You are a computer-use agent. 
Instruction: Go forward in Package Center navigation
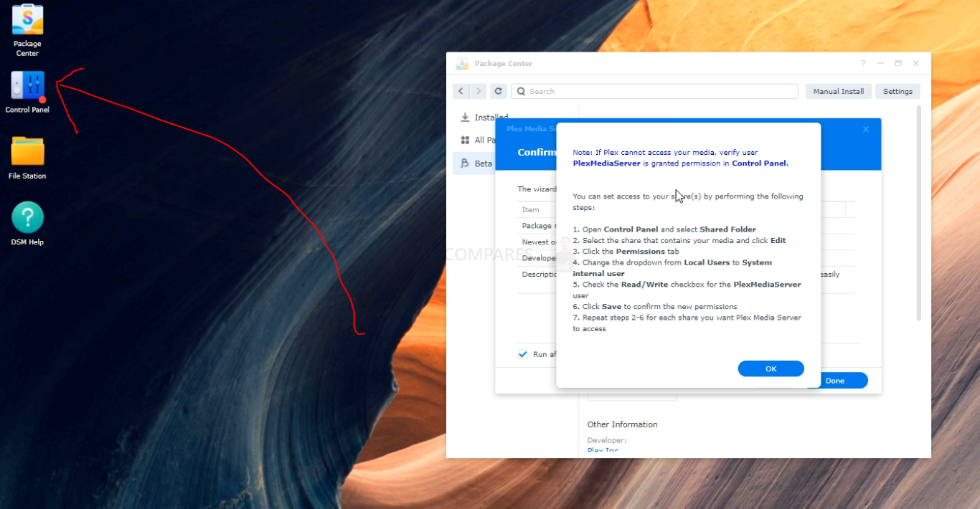point(478,91)
